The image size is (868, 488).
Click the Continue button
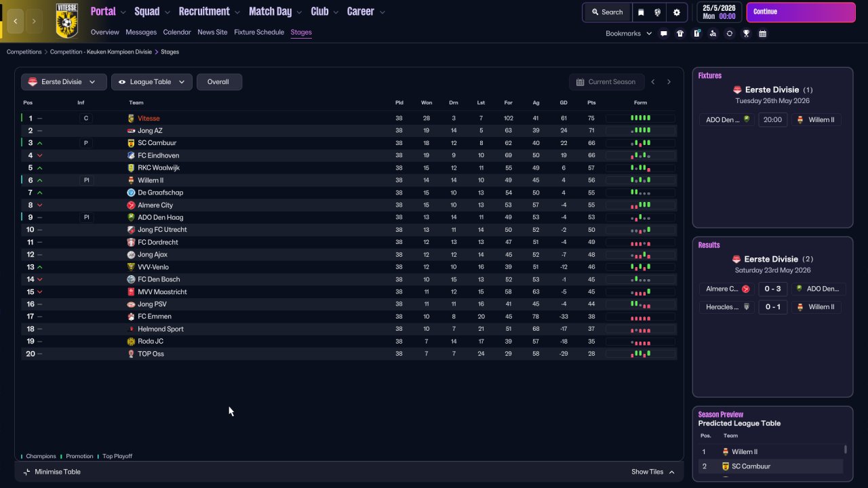[801, 12]
